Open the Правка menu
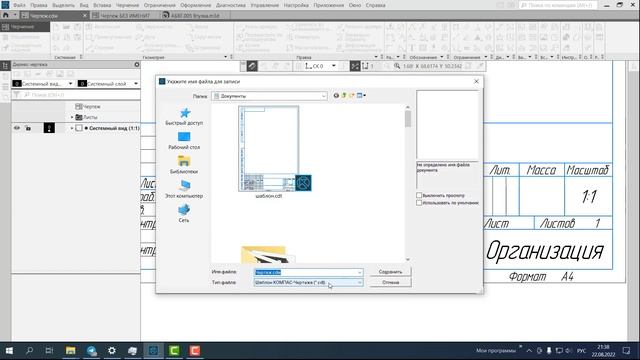This screenshot has width=640, height=360. [x=39, y=5]
